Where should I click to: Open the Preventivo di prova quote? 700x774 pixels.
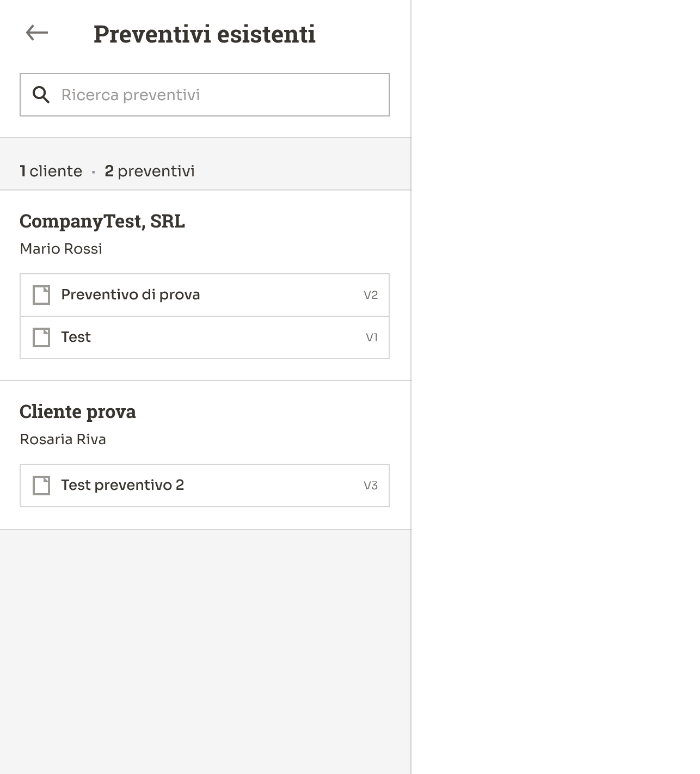click(131, 295)
